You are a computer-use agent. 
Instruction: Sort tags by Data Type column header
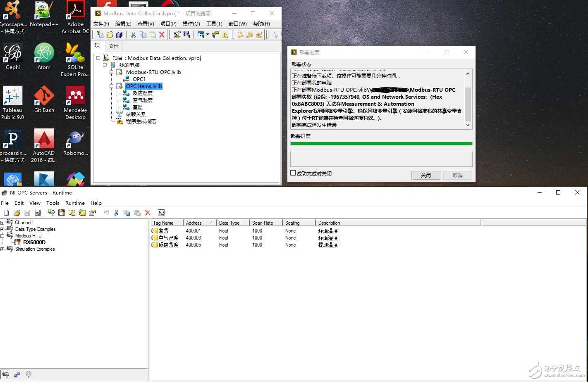[233, 223]
